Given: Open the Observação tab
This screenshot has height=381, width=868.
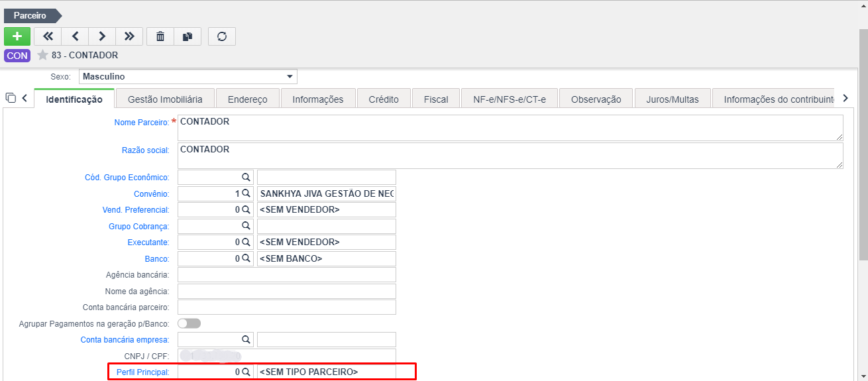Looking at the screenshot, I should [596, 99].
